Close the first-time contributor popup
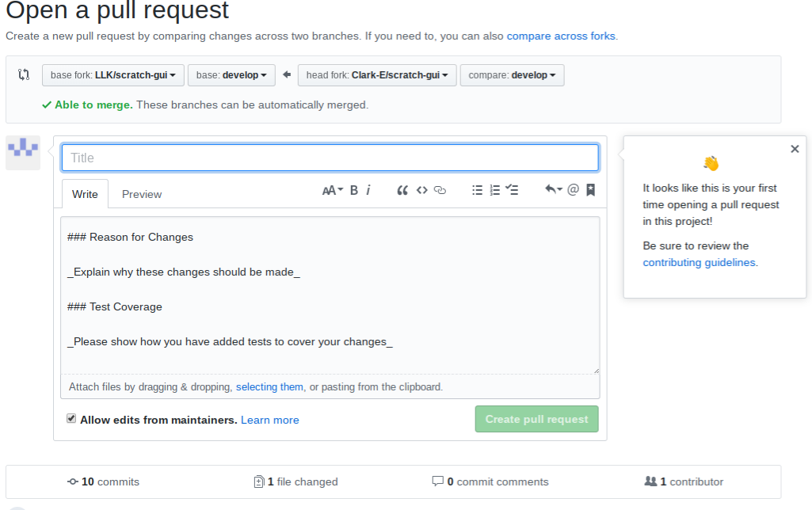The image size is (812, 510). (x=795, y=149)
